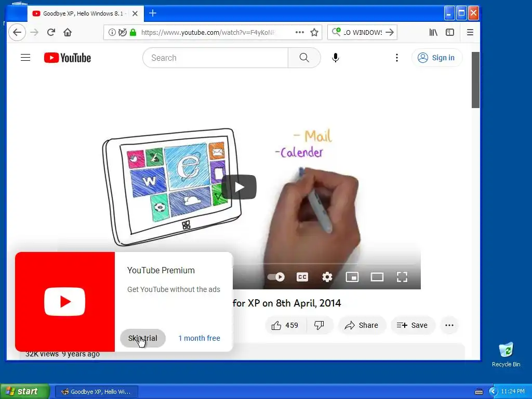
Task: Like the video with thumbs up
Action: point(285,325)
